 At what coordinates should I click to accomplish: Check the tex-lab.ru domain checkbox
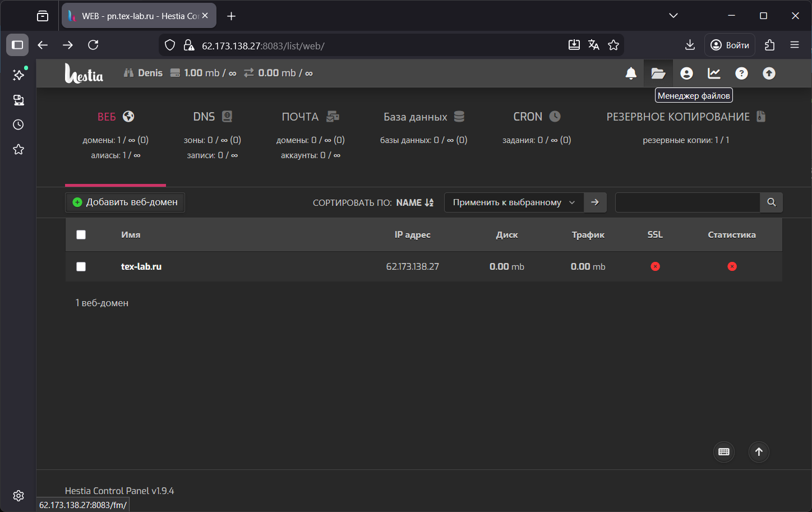81,267
